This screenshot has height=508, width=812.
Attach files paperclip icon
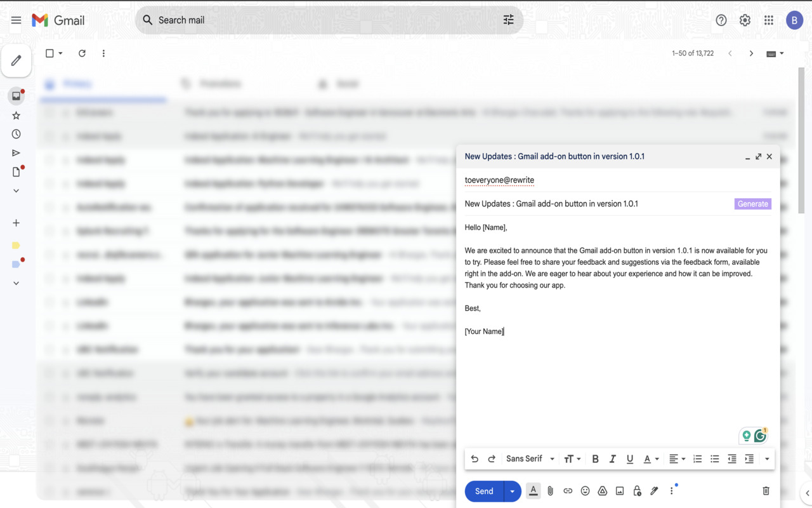[x=551, y=491]
